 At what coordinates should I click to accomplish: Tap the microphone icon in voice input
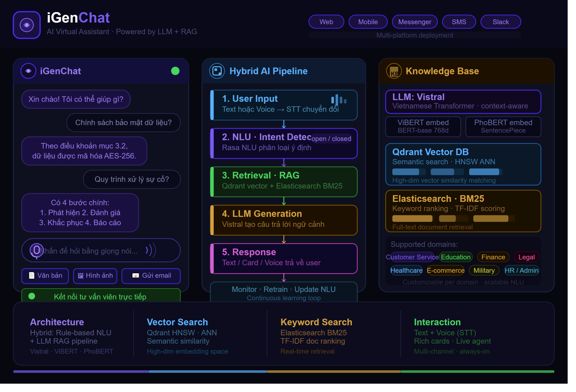pos(37,251)
